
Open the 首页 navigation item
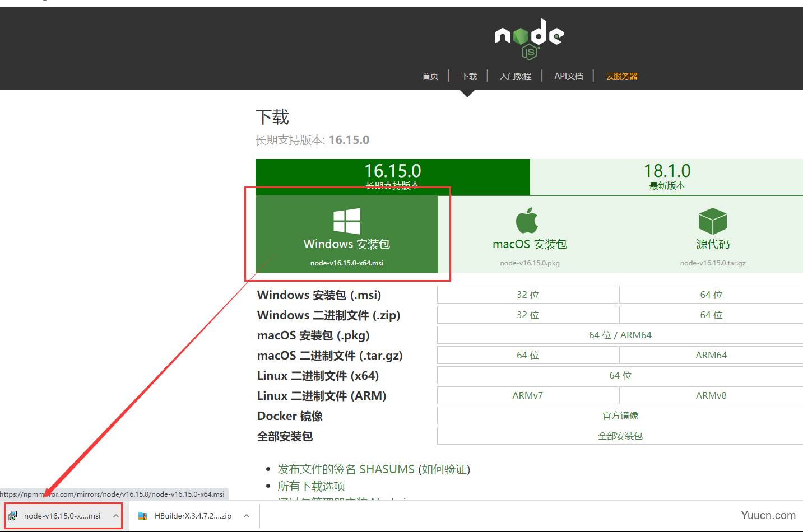430,76
